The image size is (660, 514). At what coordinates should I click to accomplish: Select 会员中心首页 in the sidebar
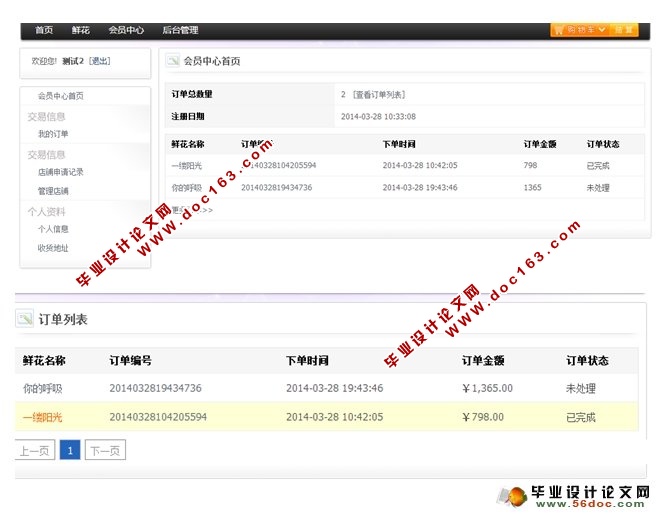pyautogui.click(x=61, y=96)
